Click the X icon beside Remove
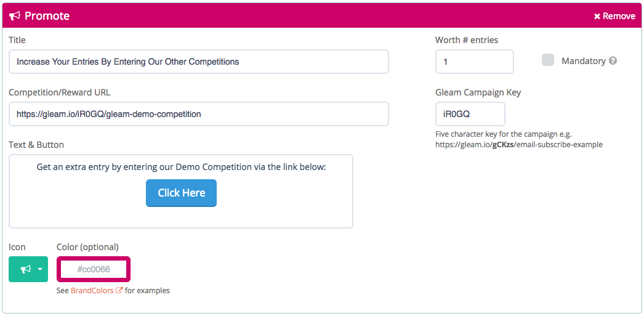Screen dimensions: 644x316 (597, 17)
